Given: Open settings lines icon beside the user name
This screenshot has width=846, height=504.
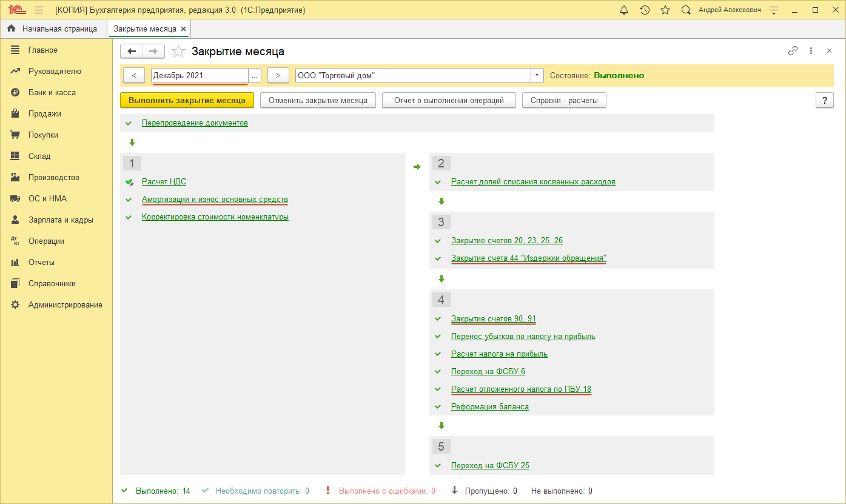Looking at the screenshot, I should [773, 10].
